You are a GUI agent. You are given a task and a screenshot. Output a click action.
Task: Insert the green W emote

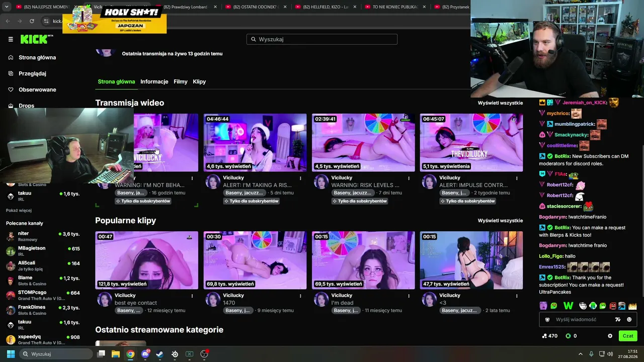pyautogui.click(x=568, y=306)
